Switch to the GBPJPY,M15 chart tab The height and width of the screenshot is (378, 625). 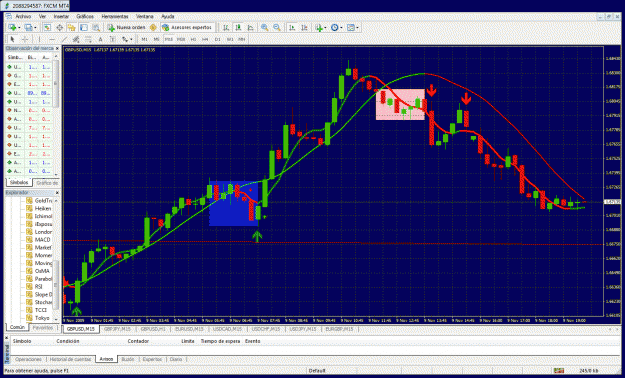[x=117, y=329]
